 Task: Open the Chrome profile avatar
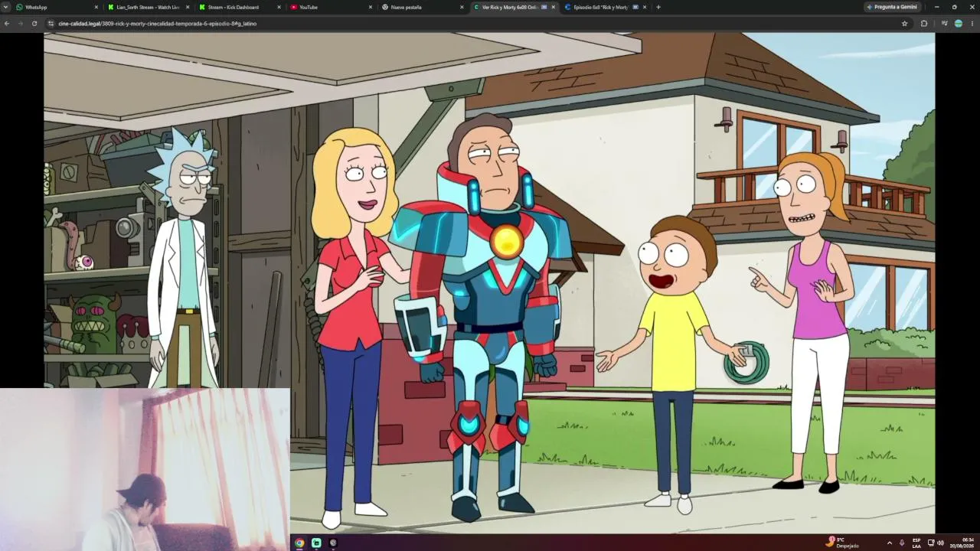click(959, 24)
